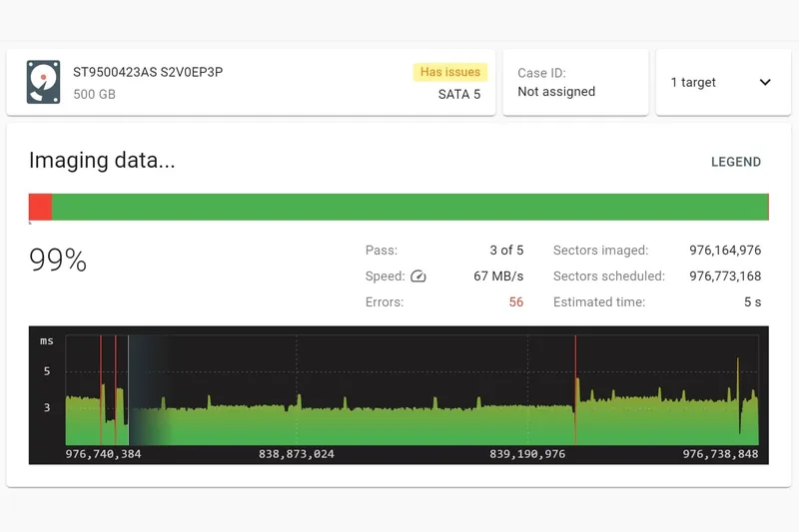Viewport: 799px width, 532px height.
Task: Click the green portion of the imaging progress bar
Action: point(410,207)
